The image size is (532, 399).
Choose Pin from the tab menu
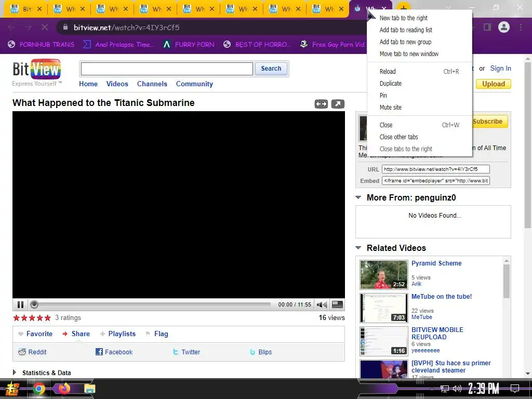(419, 96)
